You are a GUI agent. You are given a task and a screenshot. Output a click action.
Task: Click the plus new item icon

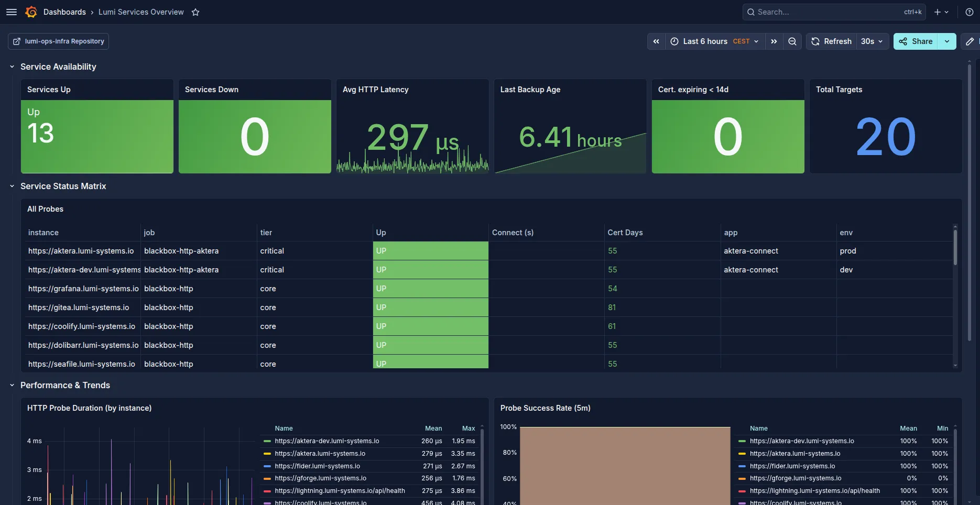pos(938,12)
